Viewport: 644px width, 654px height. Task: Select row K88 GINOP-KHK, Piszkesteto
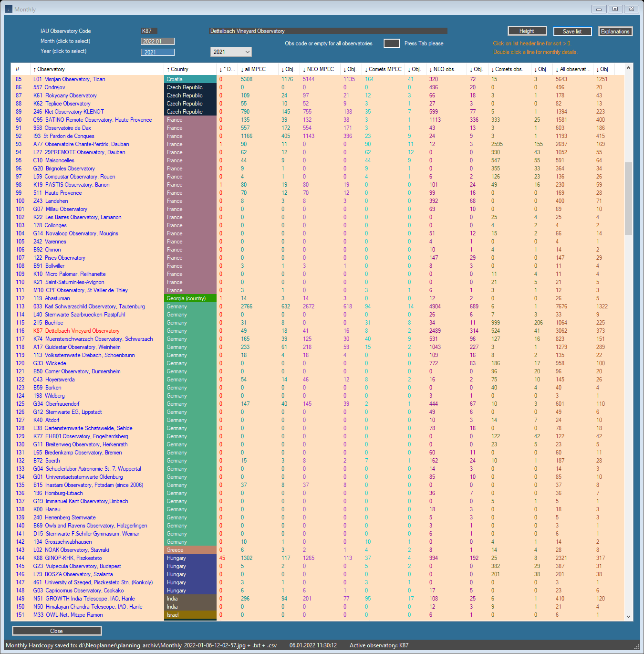coord(317,558)
